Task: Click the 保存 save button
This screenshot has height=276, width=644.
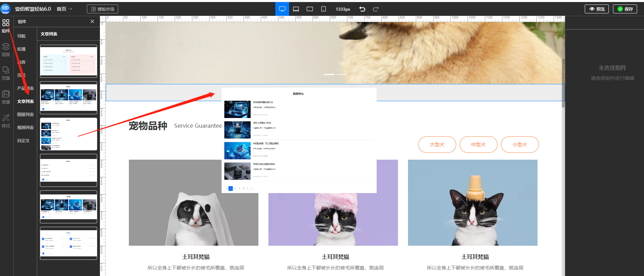Action: (625, 9)
